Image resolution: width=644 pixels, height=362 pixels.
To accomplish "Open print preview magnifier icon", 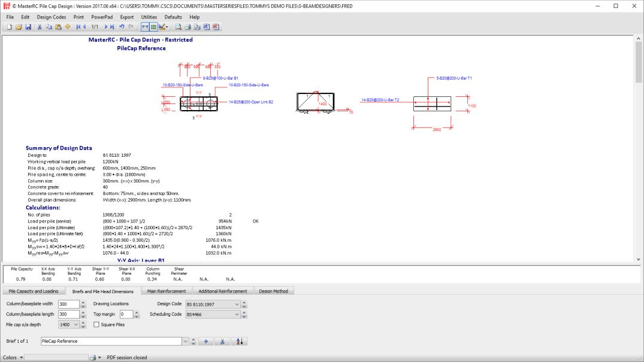I will [179, 27].
